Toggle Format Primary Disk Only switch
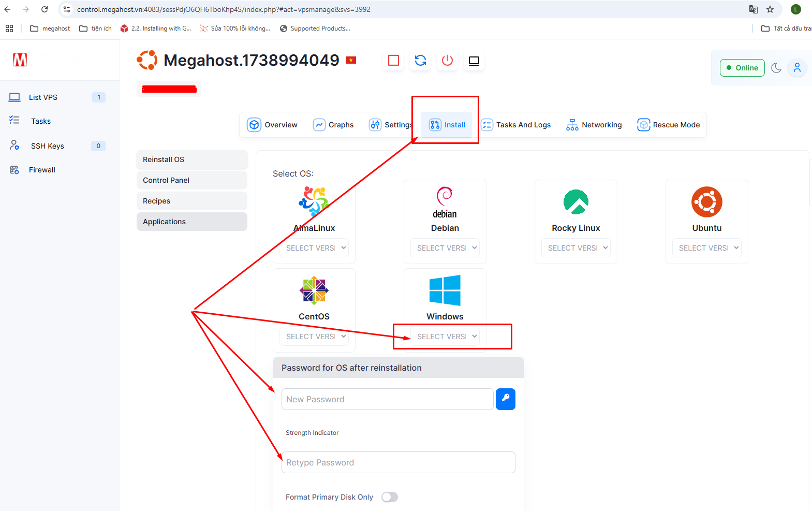The height and width of the screenshot is (511, 812). coord(390,497)
